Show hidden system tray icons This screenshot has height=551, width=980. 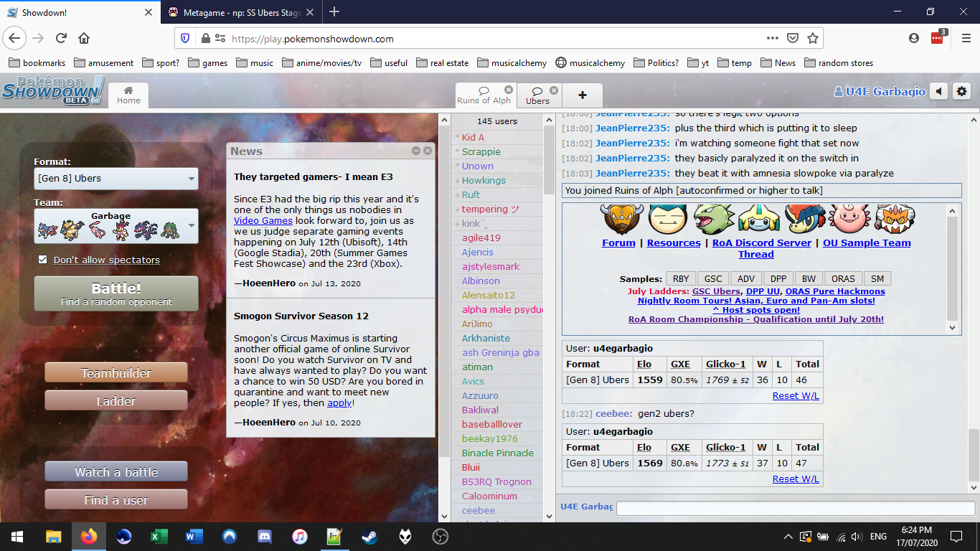(788, 537)
